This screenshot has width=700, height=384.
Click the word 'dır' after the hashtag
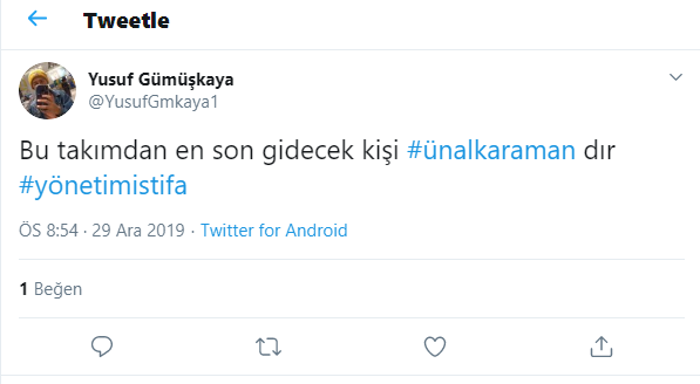600,150
